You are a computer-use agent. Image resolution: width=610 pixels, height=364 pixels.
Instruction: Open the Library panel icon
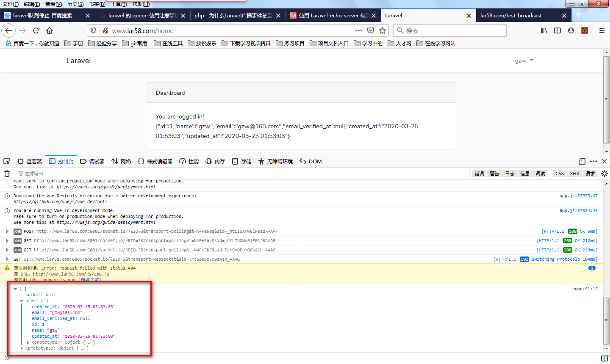coord(544,30)
